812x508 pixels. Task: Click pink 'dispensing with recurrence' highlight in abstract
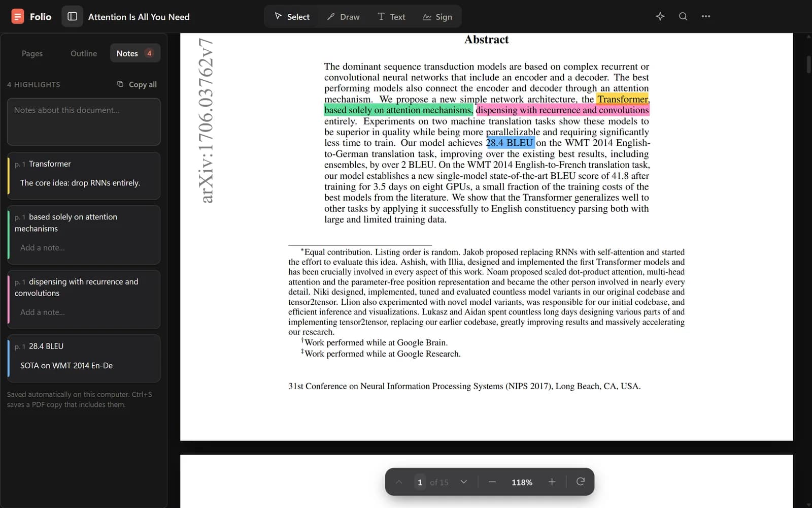pos(562,110)
